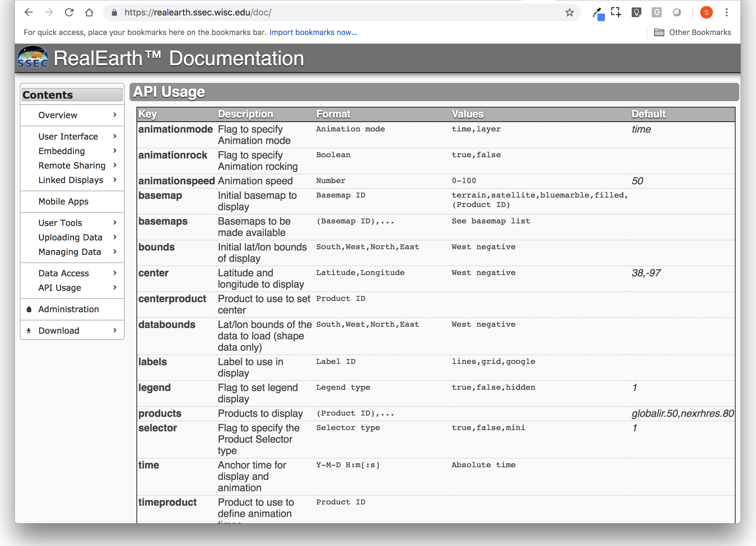The image size is (756, 546).
Task: Click the Import bookmarks now link
Action: pos(313,32)
